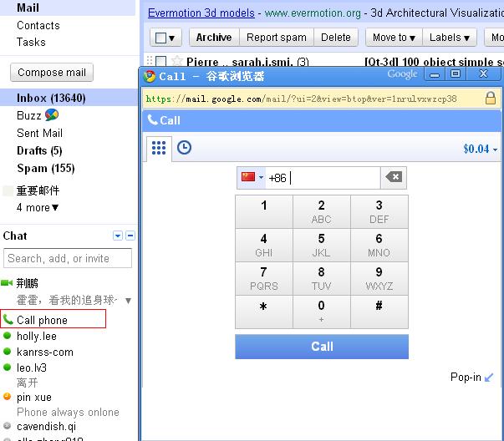Open the Move to dropdown
504x441 pixels.
point(394,38)
